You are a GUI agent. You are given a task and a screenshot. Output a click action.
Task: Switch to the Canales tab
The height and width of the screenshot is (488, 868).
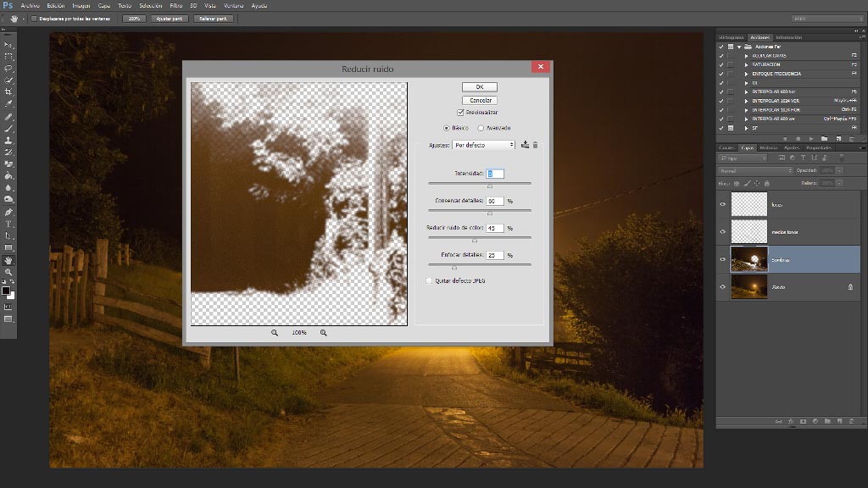(726, 147)
